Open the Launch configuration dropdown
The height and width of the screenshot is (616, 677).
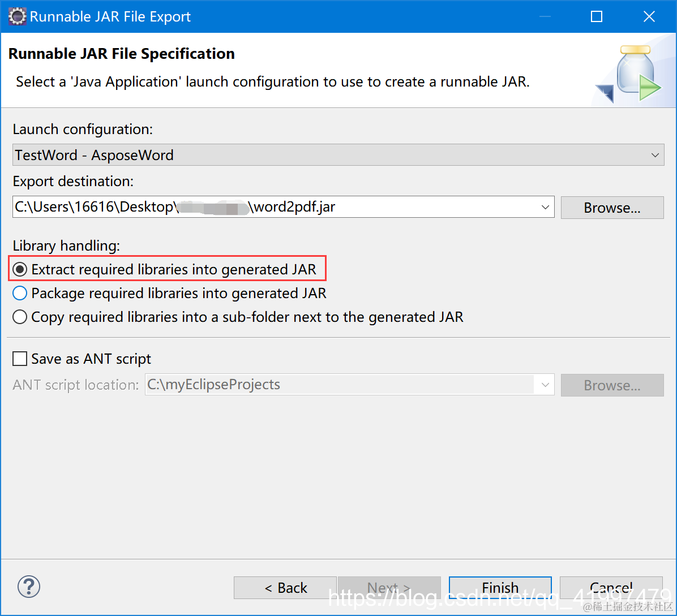pyautogui.click(x=338, y=155)
